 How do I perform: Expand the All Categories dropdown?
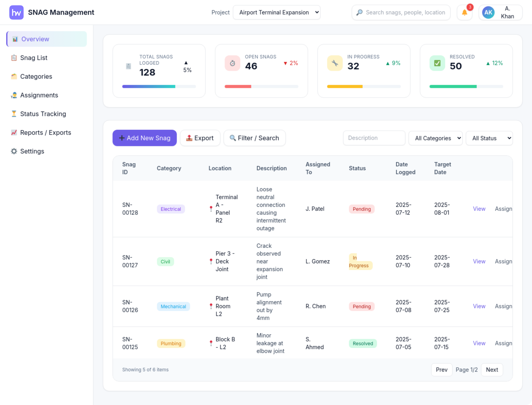pyautogui.click(x=435, y=138)
